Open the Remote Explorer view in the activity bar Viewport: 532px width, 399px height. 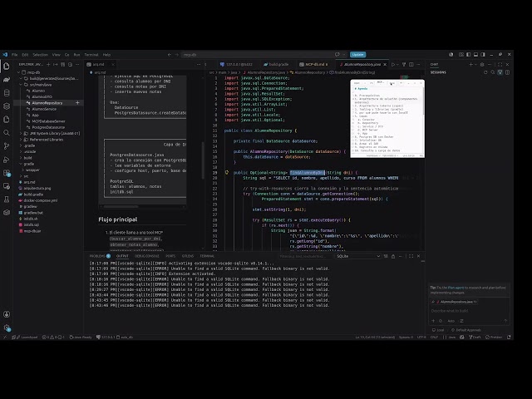pyautogui.click(x=7, y=186)
